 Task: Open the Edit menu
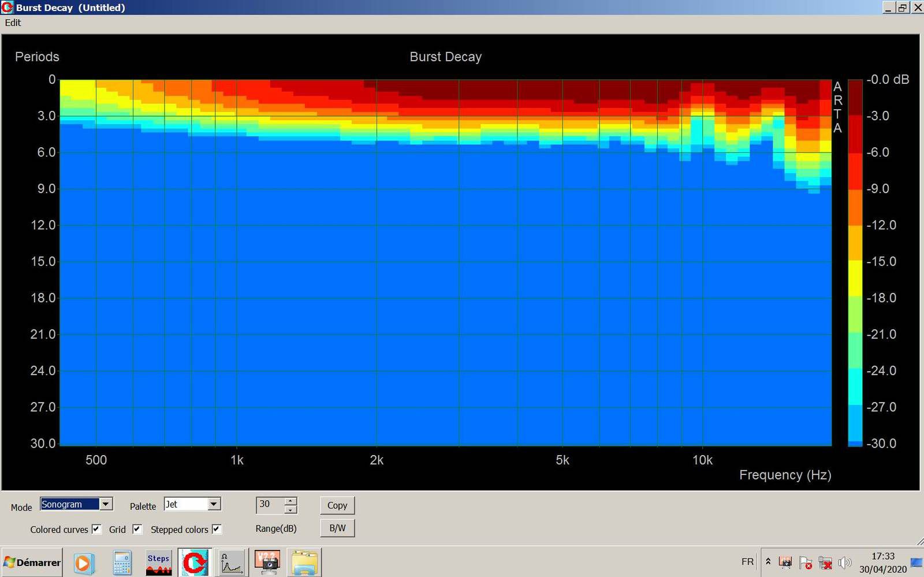coord(13,23)
